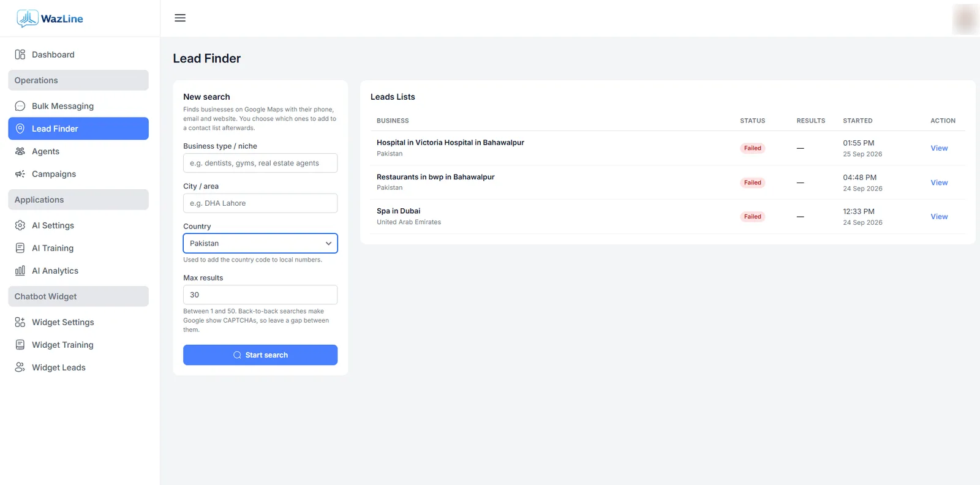Click the Lead Finder page heading
This screenshot has height=485, width=980.
tap(207, 58)
